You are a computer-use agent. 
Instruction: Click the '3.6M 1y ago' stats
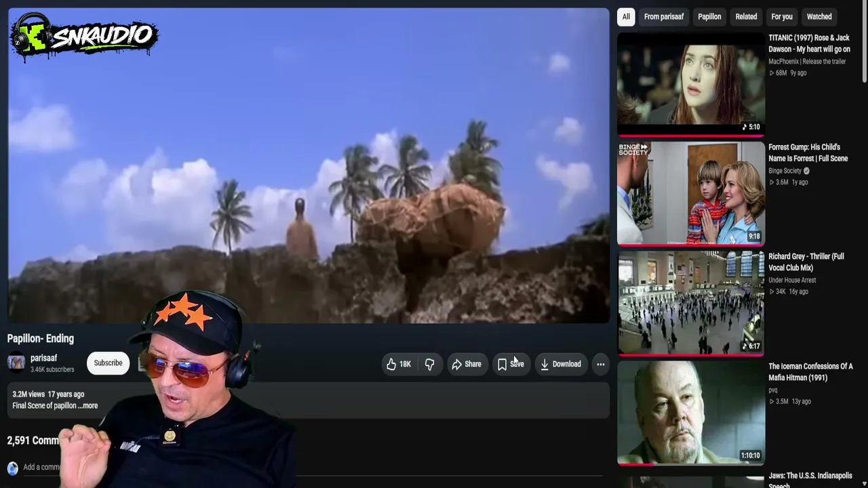(x=789, y=182)
